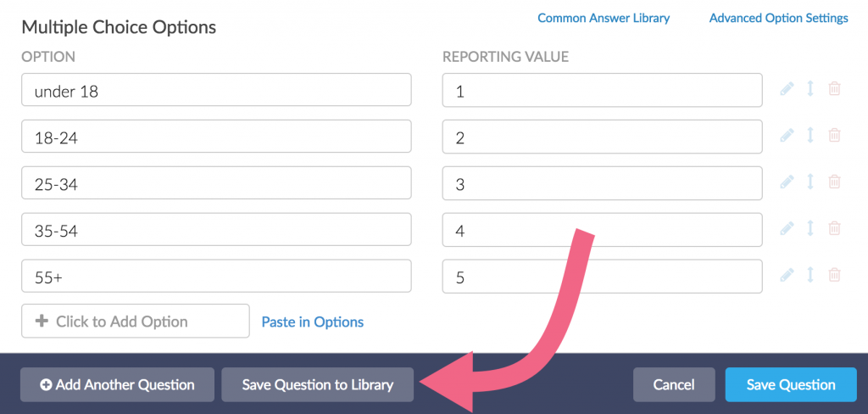Click the 'Click to Add Option' field

coord(136,322)
